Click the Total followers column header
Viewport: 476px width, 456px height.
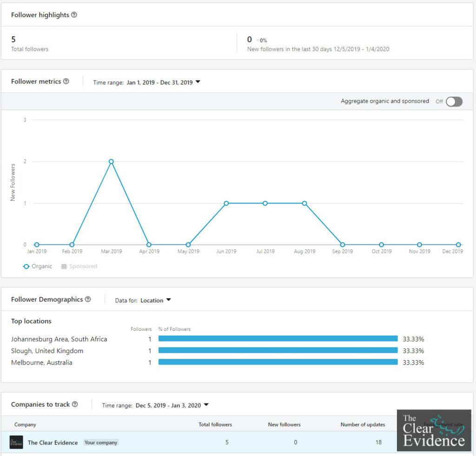click(x=215, y=424)
